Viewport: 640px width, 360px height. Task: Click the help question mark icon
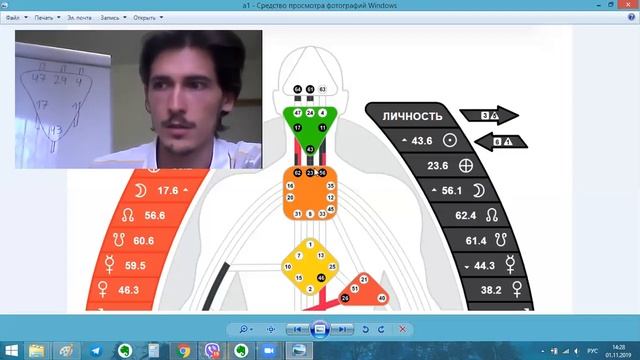coord(631,17)
